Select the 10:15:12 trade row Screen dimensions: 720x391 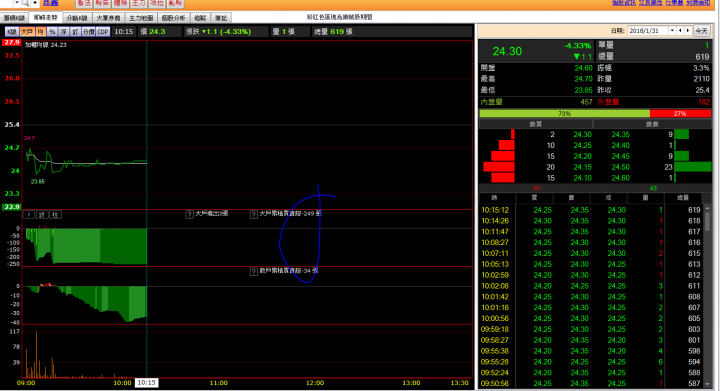click(591, 210)
